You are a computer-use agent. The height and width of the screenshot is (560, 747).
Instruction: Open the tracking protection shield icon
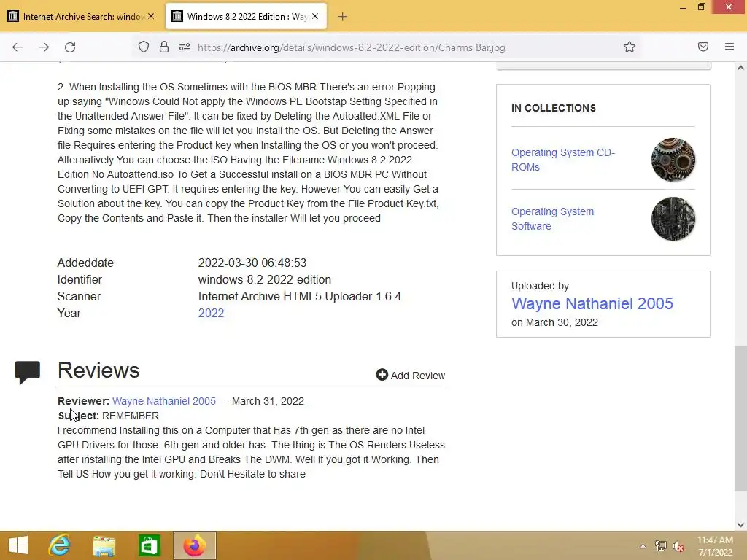pos(144,47)
